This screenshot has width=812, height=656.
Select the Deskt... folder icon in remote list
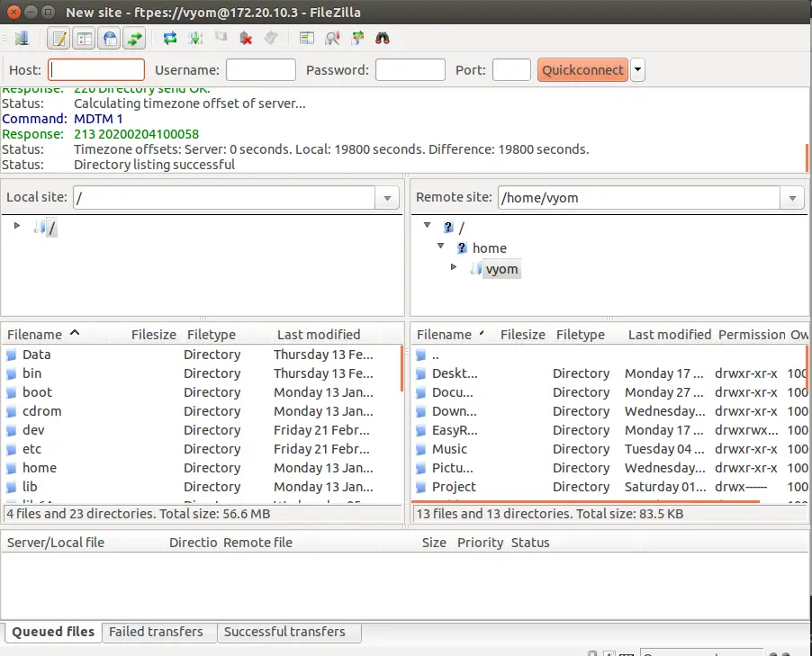pyautogui.click(x=421, y=373)
